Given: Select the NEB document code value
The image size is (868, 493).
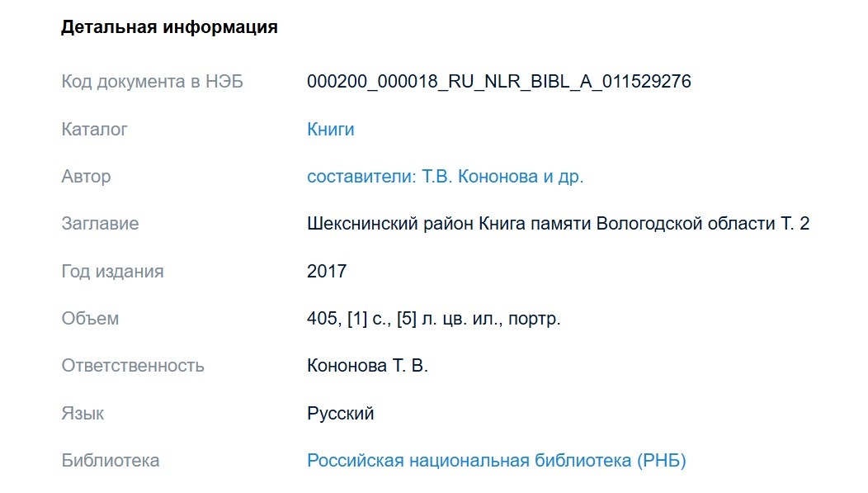Looking at the screenshot, I should (501, 82).
